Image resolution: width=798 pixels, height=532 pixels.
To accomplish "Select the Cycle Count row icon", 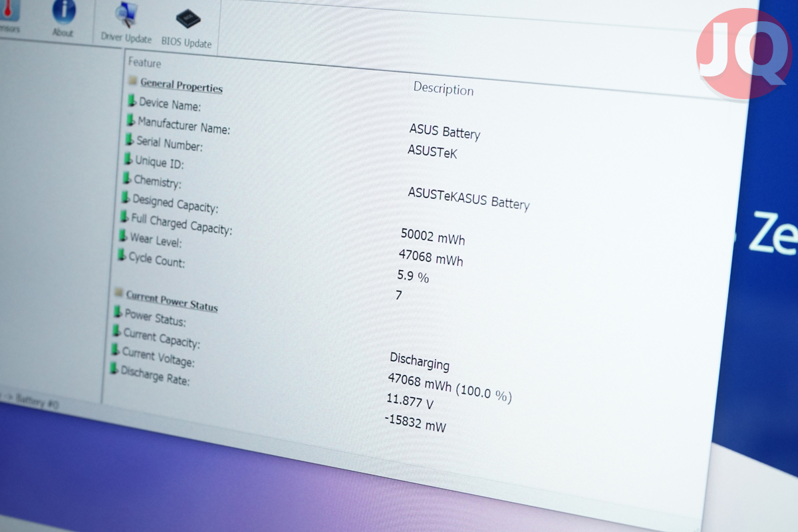I will pos(120,255).
